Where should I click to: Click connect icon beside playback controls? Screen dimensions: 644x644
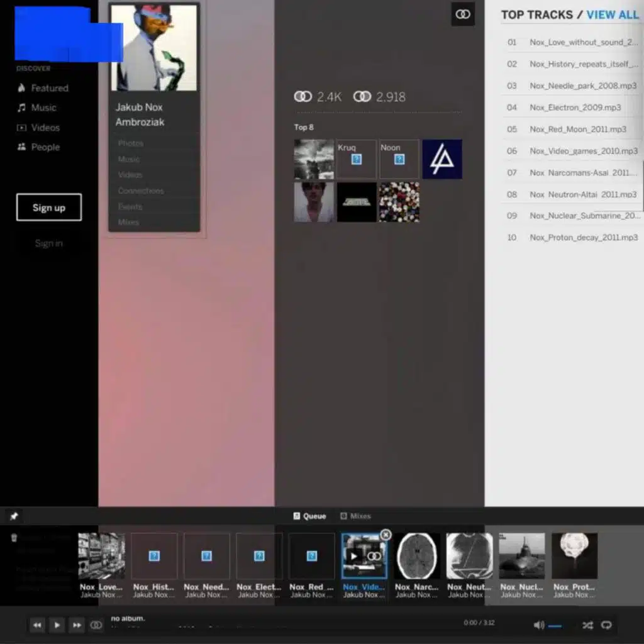point(96,625)
